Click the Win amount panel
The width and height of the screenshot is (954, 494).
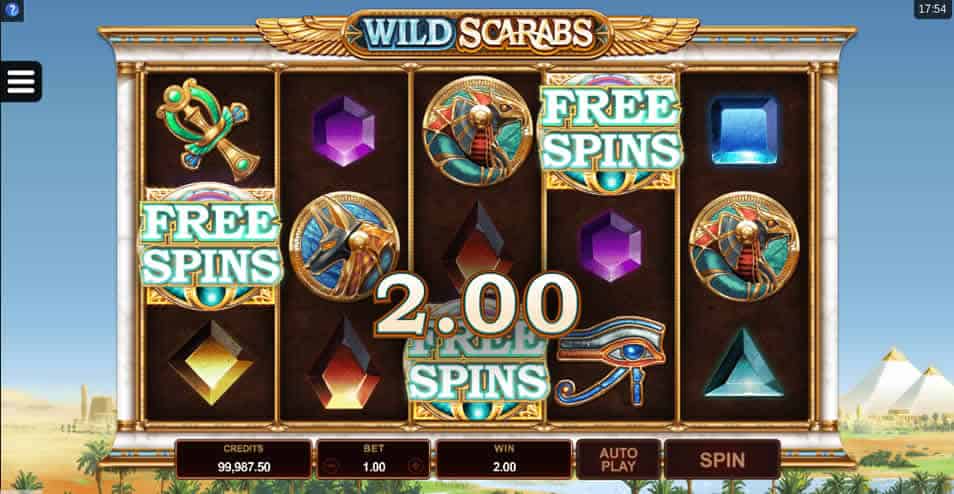[504, 459]
